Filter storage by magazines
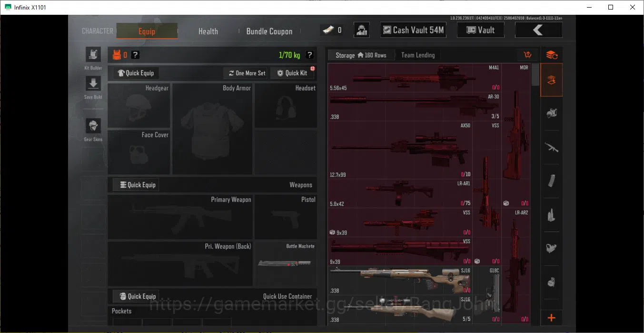 tap(552, 181)
